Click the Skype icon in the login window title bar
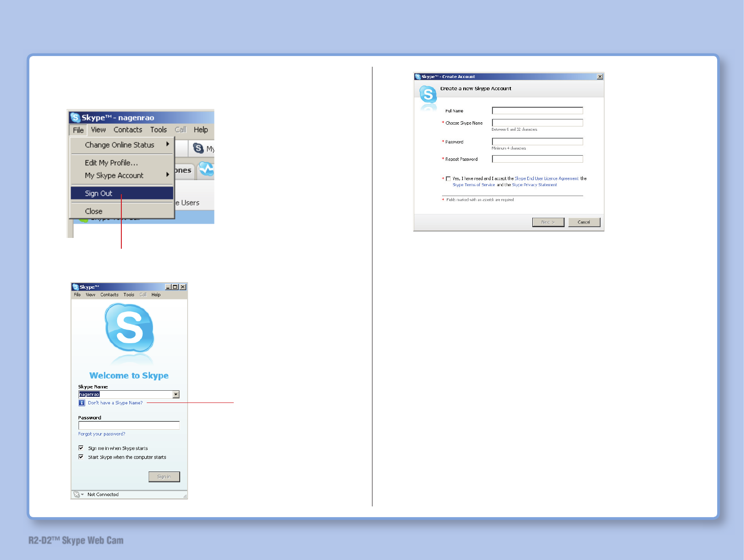This screenshot has width=744, height=560. pyautogui.click(x=76, y=287)
